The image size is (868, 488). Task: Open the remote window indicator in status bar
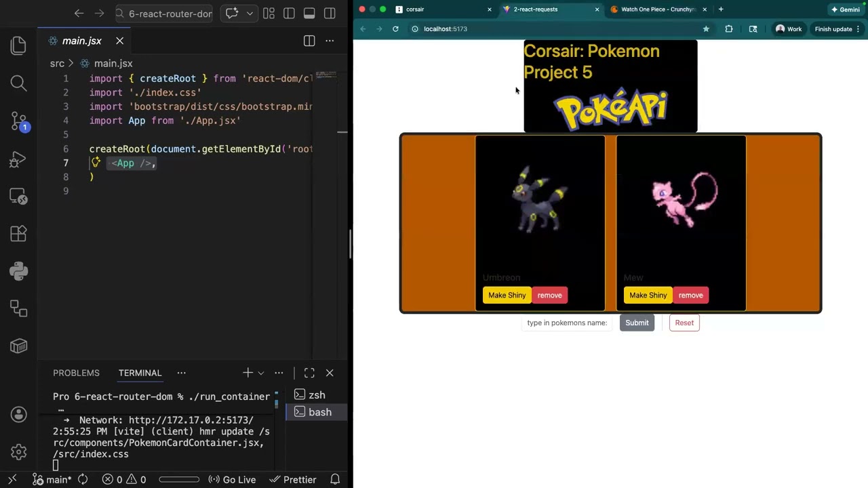point(12,479)
